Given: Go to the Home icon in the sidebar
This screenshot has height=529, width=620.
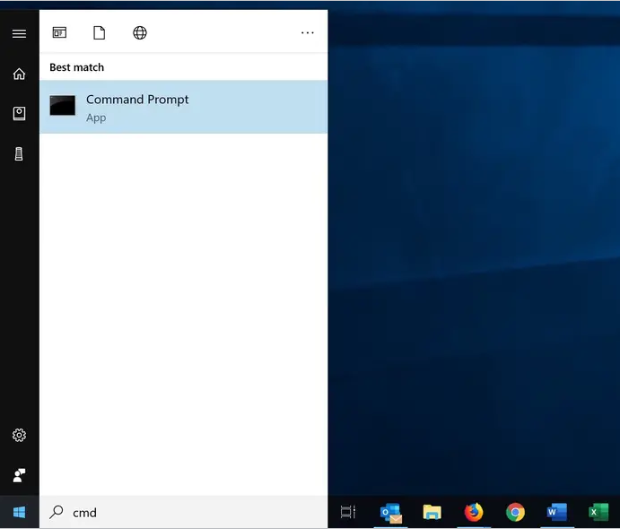Looking at the screenshot, I should [x=19, y=74].
